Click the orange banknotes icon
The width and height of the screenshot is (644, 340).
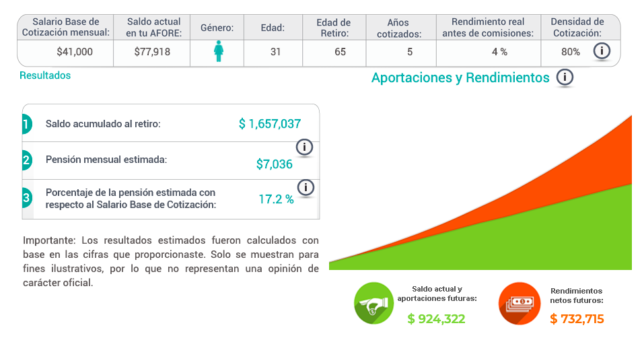tap(520, 304)
